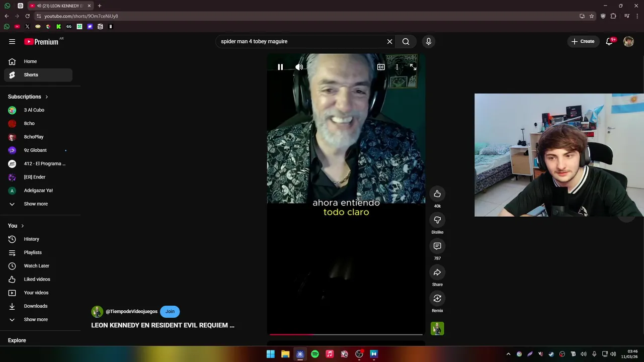Open the 787 comments panel
Viewport: 644px width, 362px height.
(x=437, y=246)
